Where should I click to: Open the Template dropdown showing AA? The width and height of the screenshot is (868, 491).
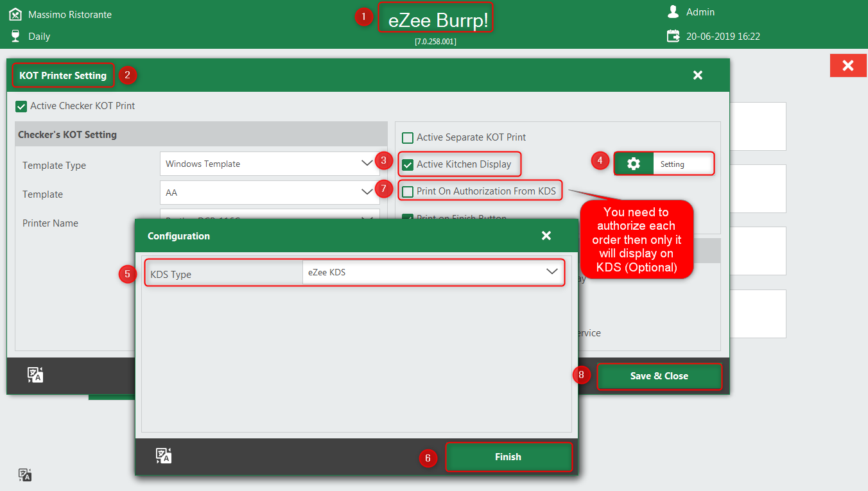(270, 192)
